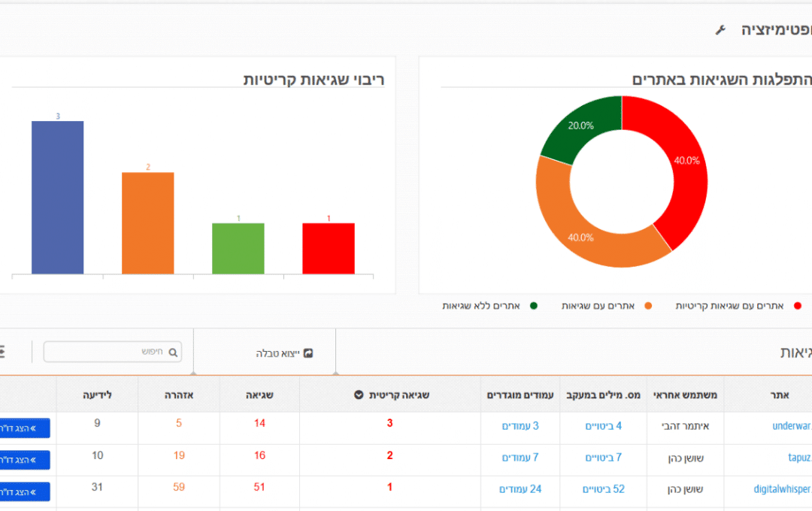Click the blue bar labeled 3
This screenshot has height=511, width=812.
click(57, 197)
